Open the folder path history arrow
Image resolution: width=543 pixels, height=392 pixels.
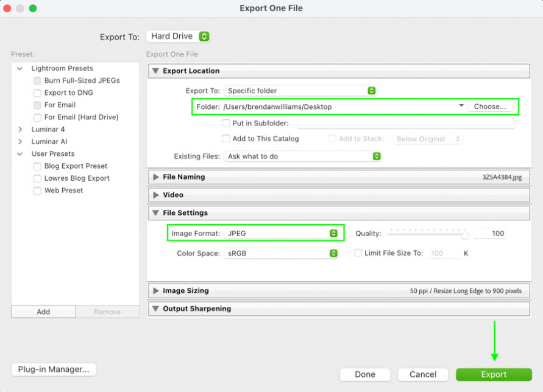click(x=461, y=107)
